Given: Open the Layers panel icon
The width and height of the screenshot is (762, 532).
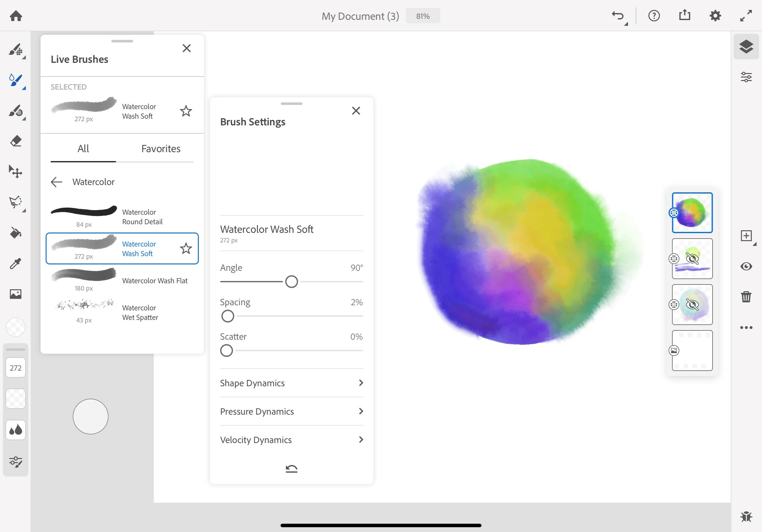Looking at the screenshot, I should click(x=746, y=47).
